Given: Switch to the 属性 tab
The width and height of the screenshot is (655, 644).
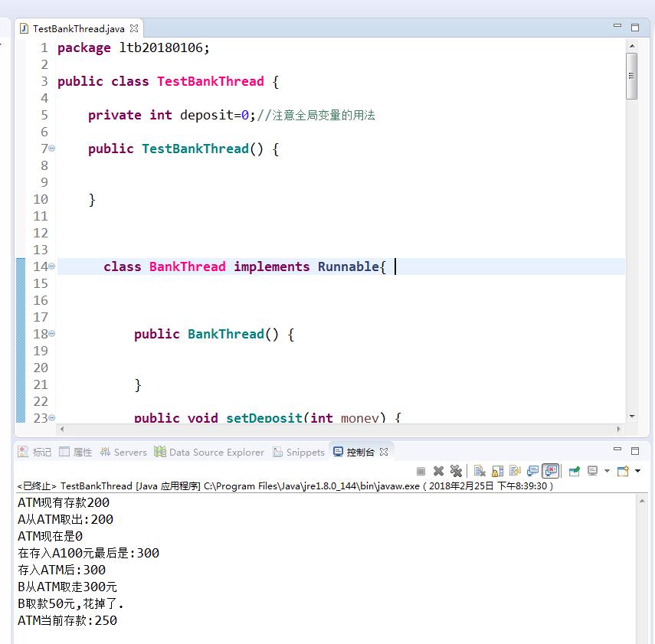Looking at the screenshot, I should click(76, 452).
